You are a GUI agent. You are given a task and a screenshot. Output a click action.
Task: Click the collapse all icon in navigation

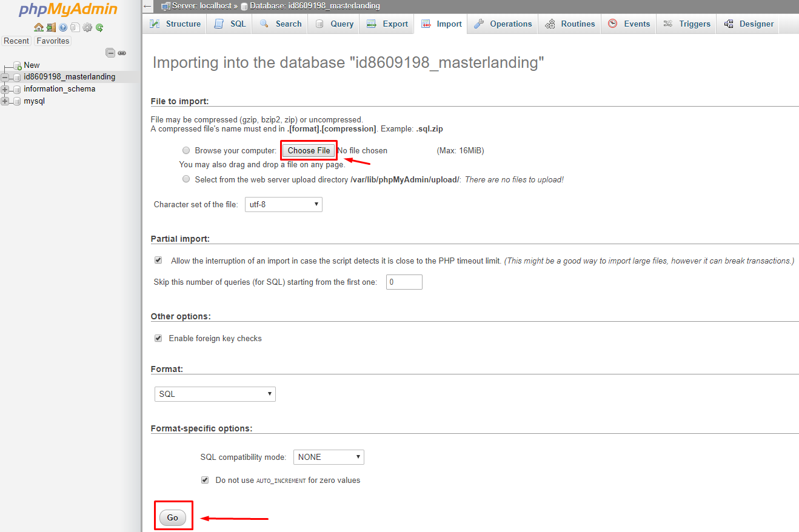coord(110,53)
